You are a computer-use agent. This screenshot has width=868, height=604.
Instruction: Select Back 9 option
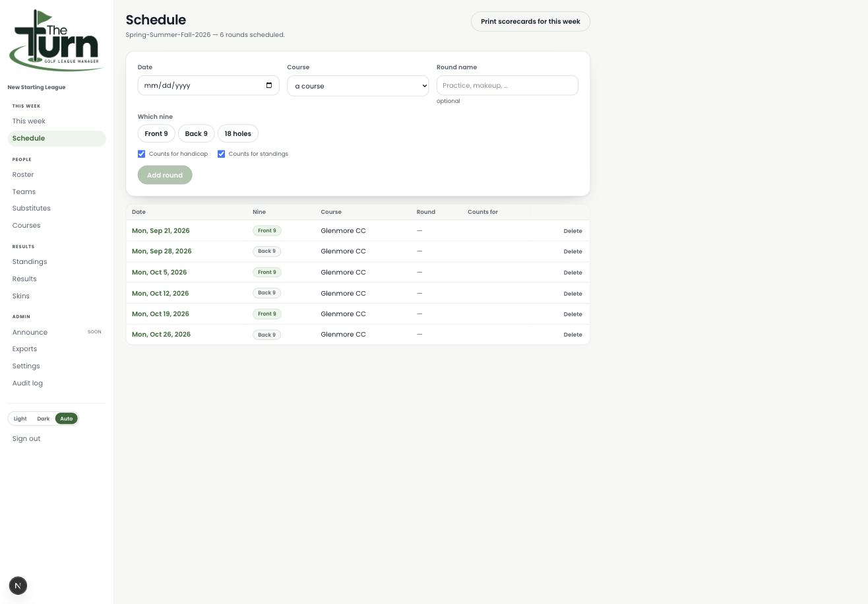196,133
